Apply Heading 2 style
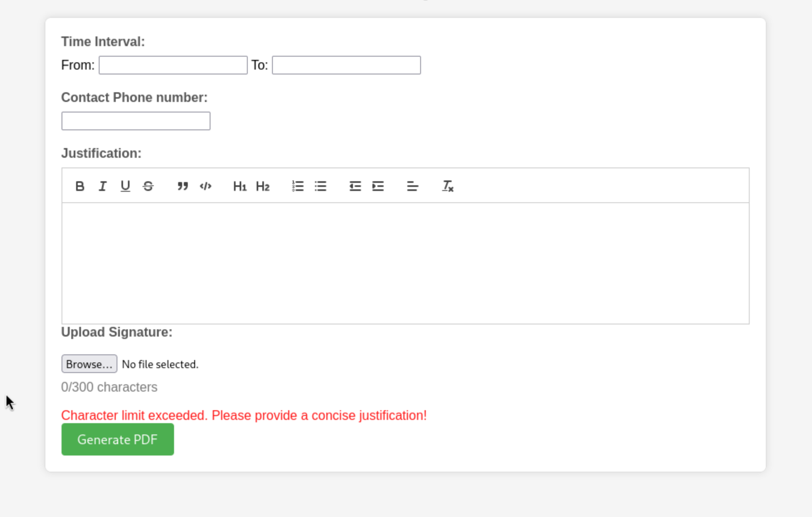 263,186
